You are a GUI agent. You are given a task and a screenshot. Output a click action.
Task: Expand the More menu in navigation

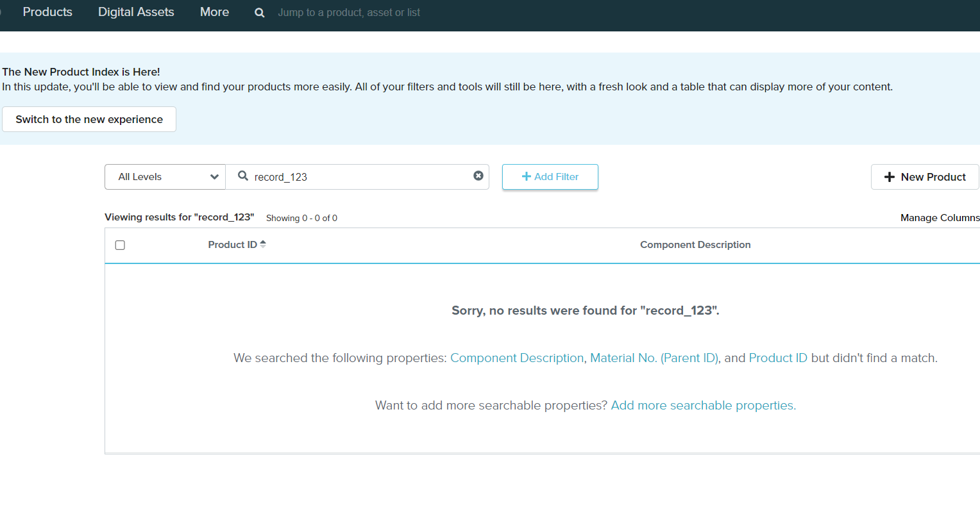(x=214, y=12)
